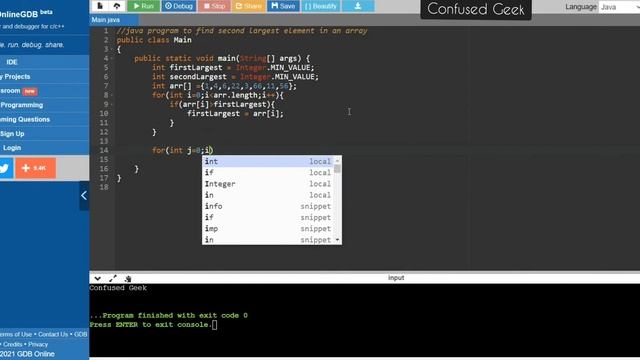Click the upload file icon in toolbar
This screenshot has height=360, width=640.
pos(117,6)
